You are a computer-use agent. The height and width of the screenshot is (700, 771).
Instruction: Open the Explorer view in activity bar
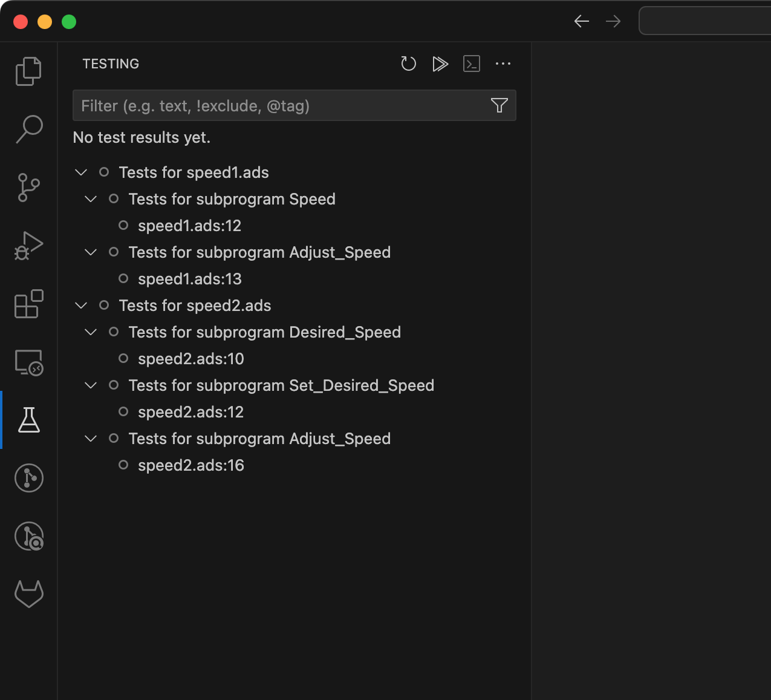point(28,71)
